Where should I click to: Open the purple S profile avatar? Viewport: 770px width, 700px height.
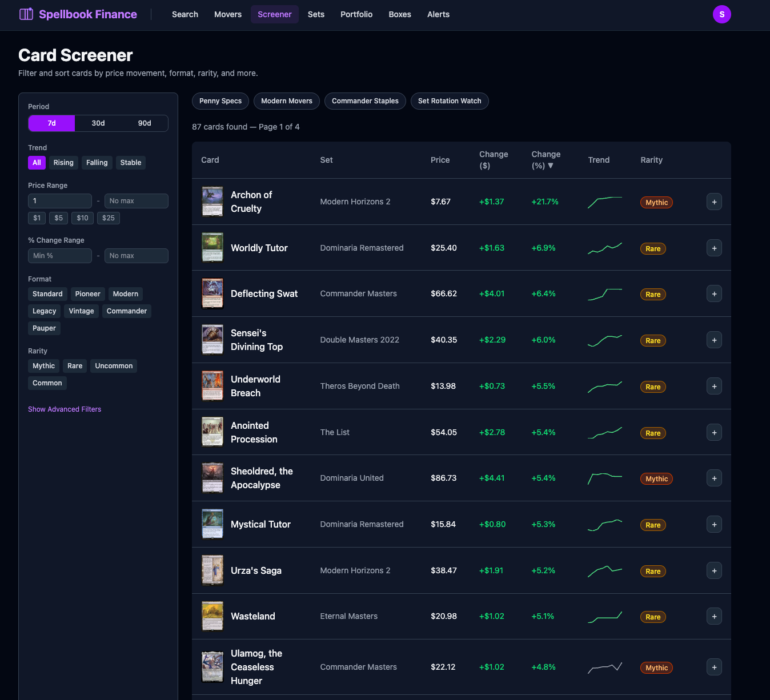click(722, 14)
